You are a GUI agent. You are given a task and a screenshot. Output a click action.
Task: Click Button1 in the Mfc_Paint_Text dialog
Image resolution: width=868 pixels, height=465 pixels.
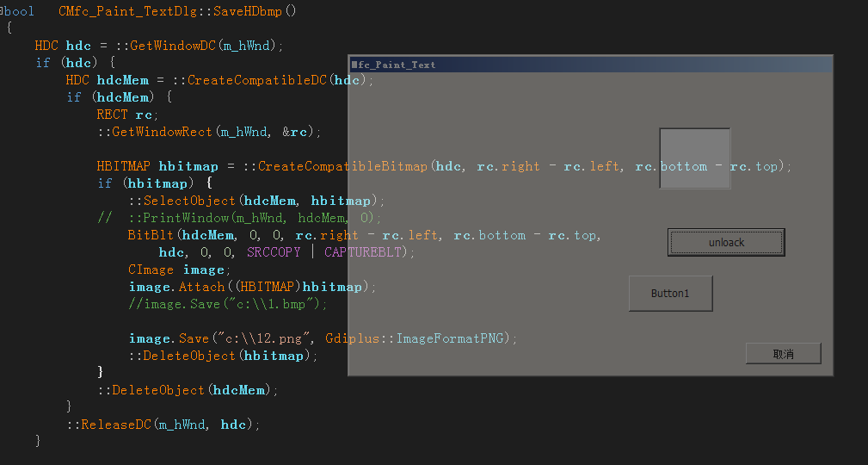point(670,293)
